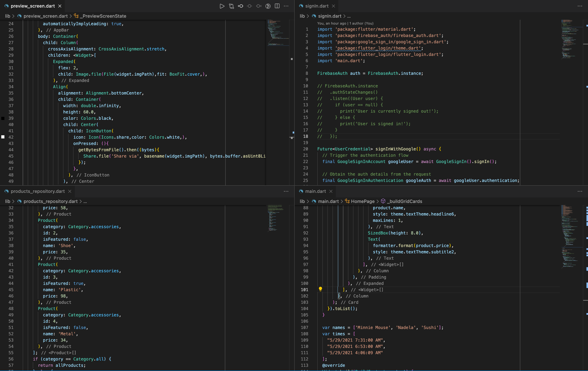Open changes compare icon in toolbar
This screenshot has height=371, width=588.
tap(231, 6)
